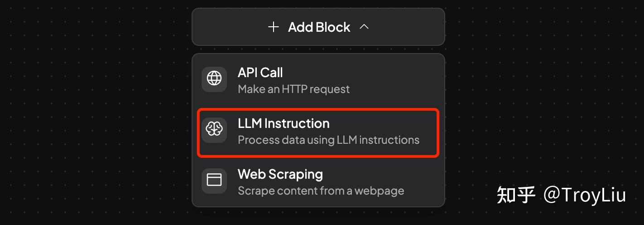Click blank area inside the Add Block button

226,27
